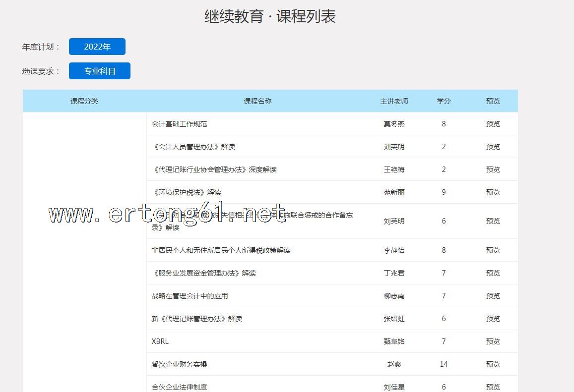Click the 课程名称 column header
The height and width of the screenshot is (392, 574).
pos(257,101)
